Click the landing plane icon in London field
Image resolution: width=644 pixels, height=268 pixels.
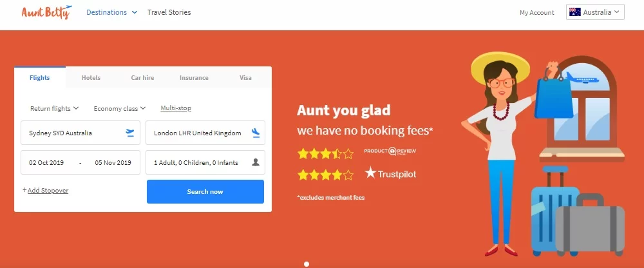256,133
